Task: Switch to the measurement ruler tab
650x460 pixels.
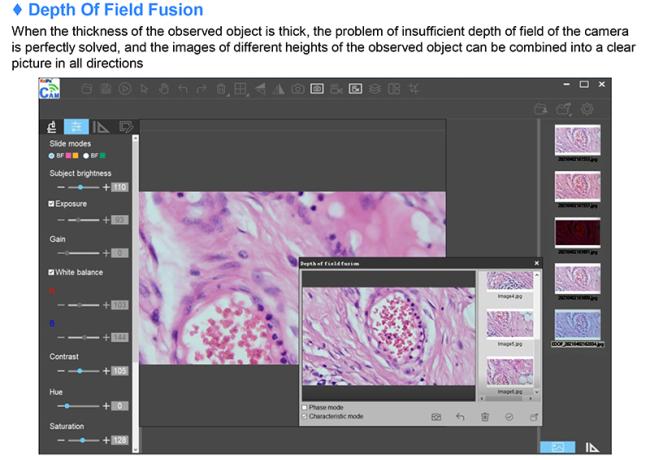Action: point(100,126)
